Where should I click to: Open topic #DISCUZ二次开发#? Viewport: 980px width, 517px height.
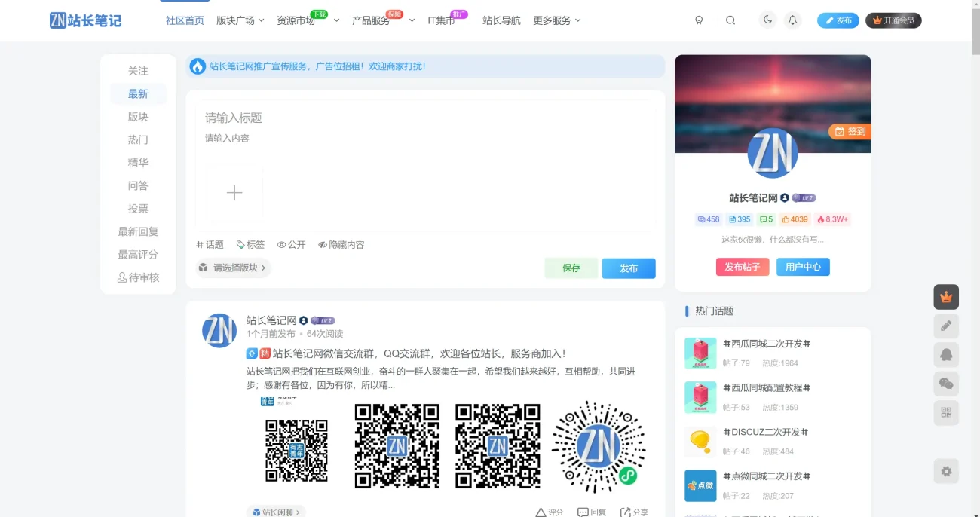click(766, 432)
